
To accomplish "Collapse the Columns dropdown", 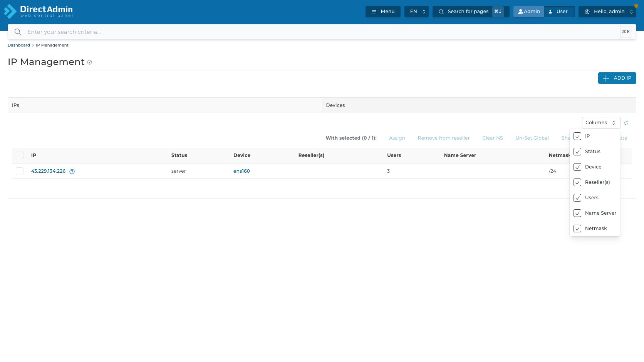I will [601, 123].
